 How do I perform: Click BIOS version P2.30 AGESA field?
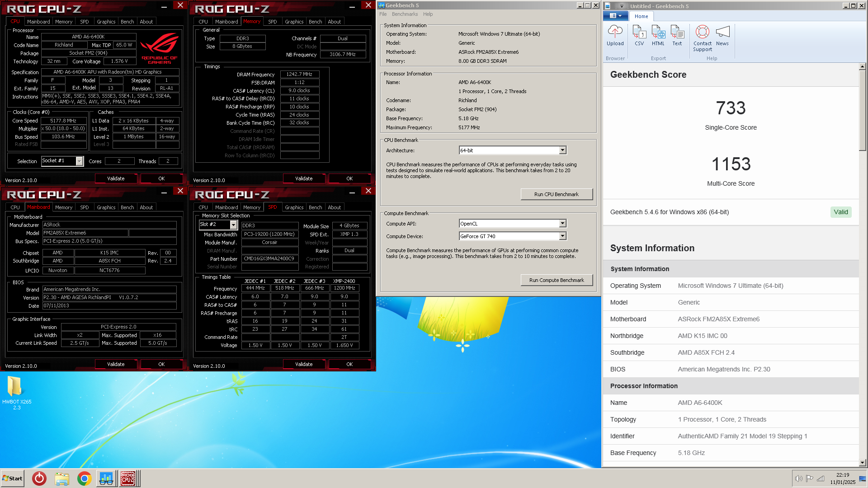109,297
